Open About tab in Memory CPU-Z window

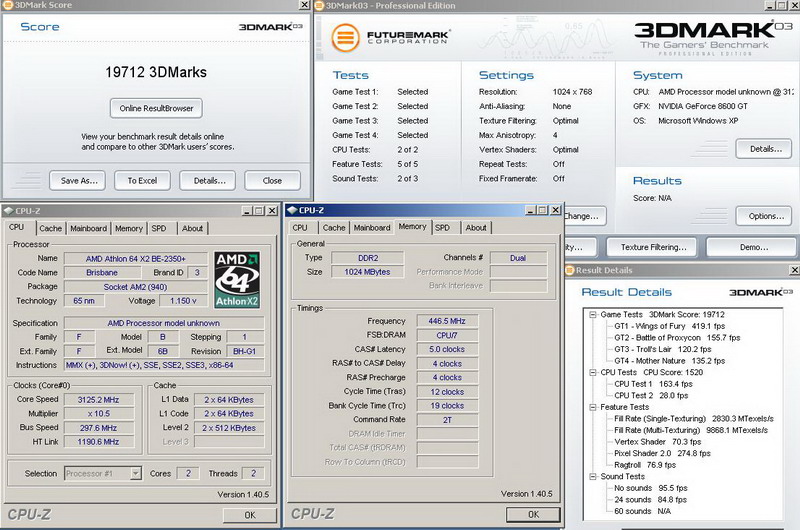476,228
